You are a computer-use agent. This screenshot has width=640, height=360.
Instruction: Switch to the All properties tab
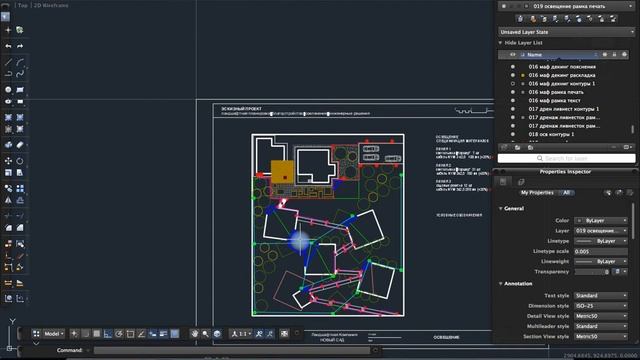coord(566,193)
